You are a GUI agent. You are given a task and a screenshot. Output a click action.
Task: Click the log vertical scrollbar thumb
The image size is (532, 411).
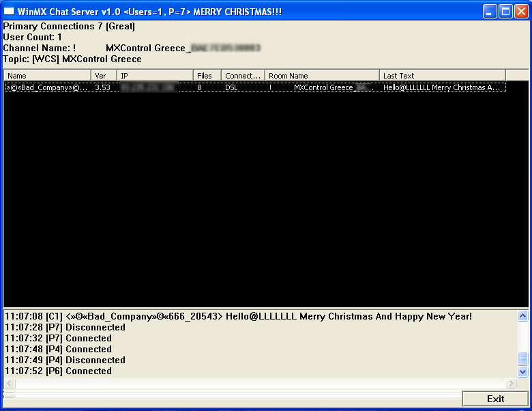click(x=522, y=358)
